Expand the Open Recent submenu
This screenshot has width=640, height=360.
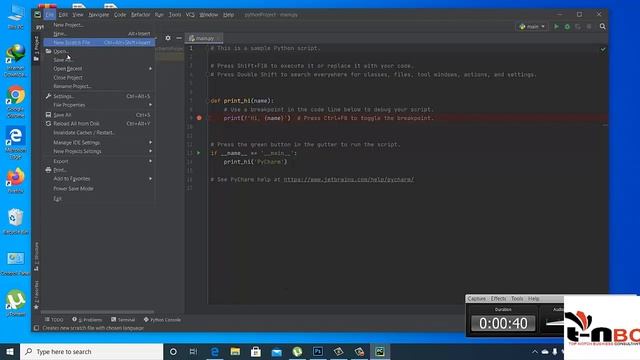[99, 69]
